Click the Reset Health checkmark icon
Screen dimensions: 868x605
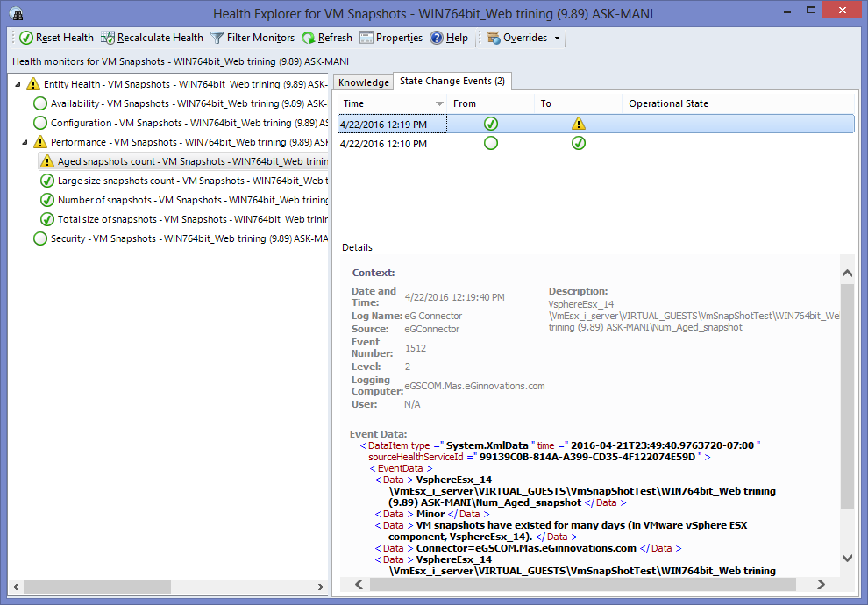pyautogui.click(x=26, y=38)
